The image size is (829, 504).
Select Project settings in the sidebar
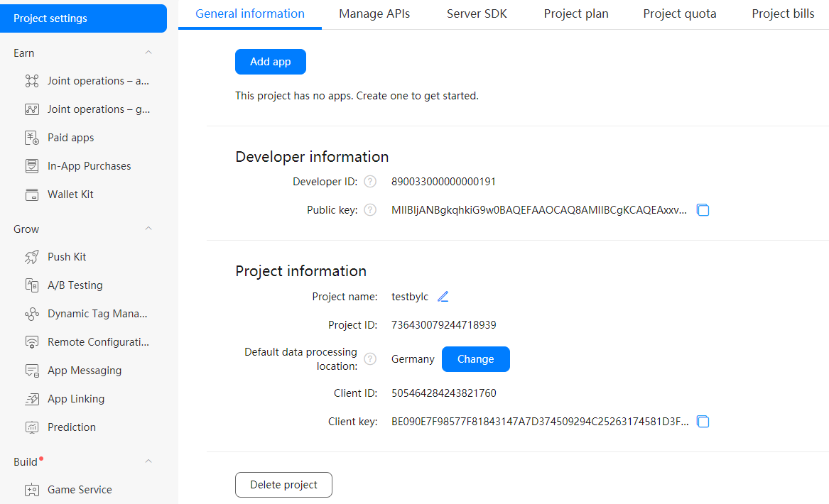[x=83, y=18]
